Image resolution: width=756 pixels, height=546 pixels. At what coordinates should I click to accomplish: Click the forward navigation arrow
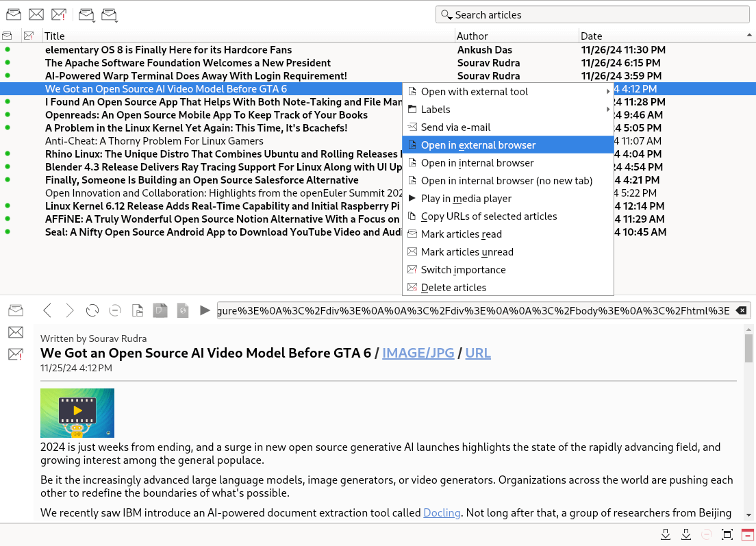(69, 310)
